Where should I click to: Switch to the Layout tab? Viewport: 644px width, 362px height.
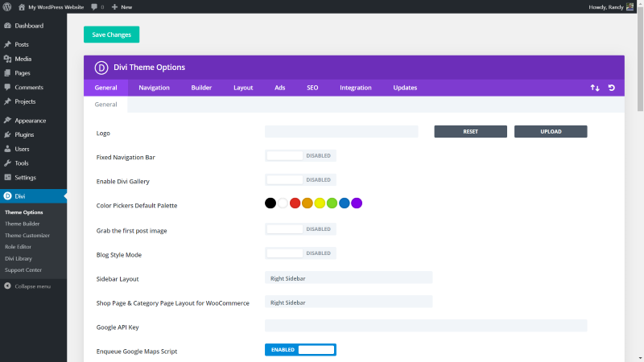pyautogui.click(x=243, y=88)
